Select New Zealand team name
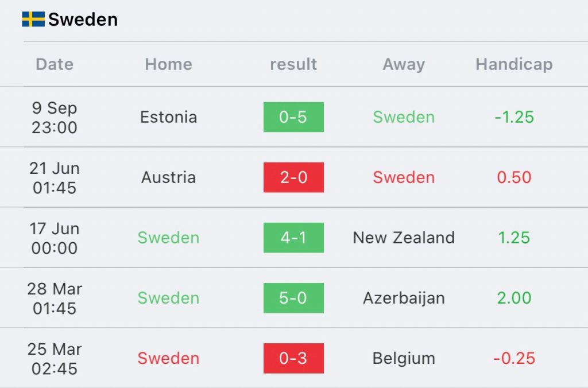This screenshot has width=588, height=388. (x=404, y=238)
